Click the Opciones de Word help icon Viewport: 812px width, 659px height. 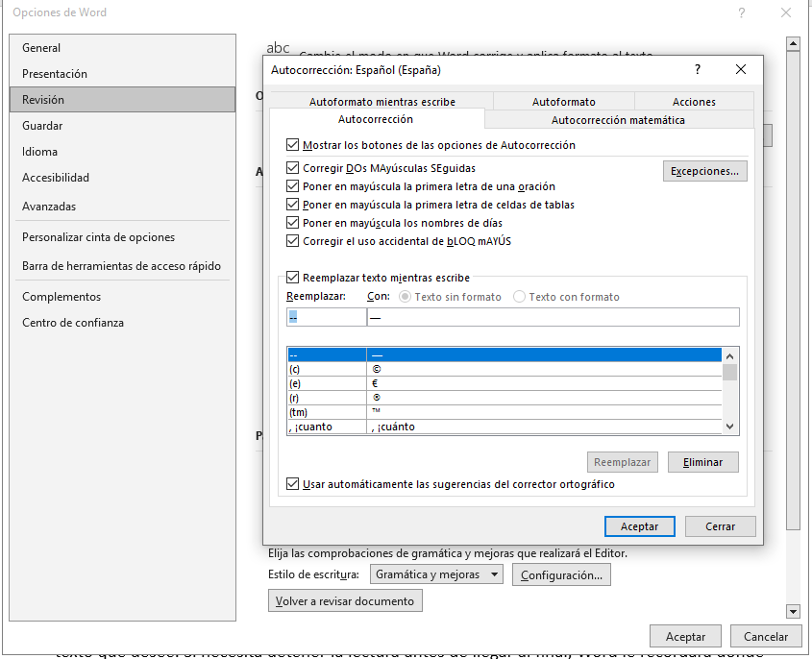pos(742,12)
